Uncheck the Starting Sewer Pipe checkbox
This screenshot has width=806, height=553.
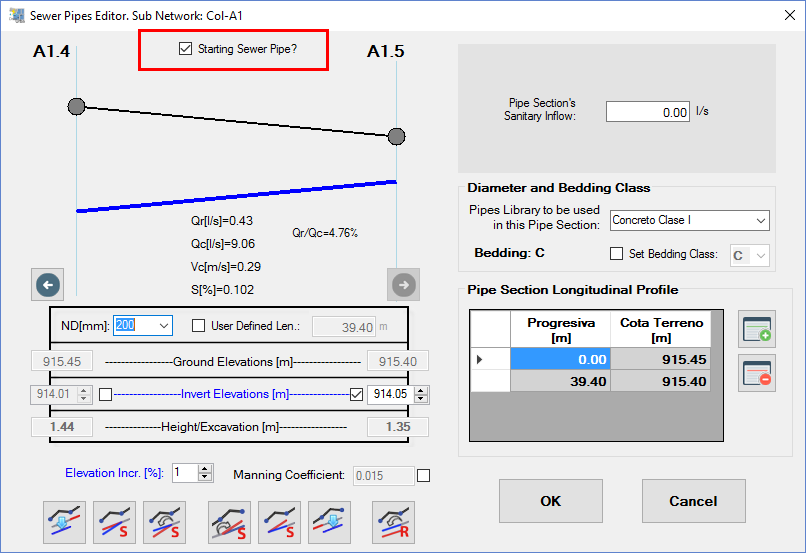185,48
